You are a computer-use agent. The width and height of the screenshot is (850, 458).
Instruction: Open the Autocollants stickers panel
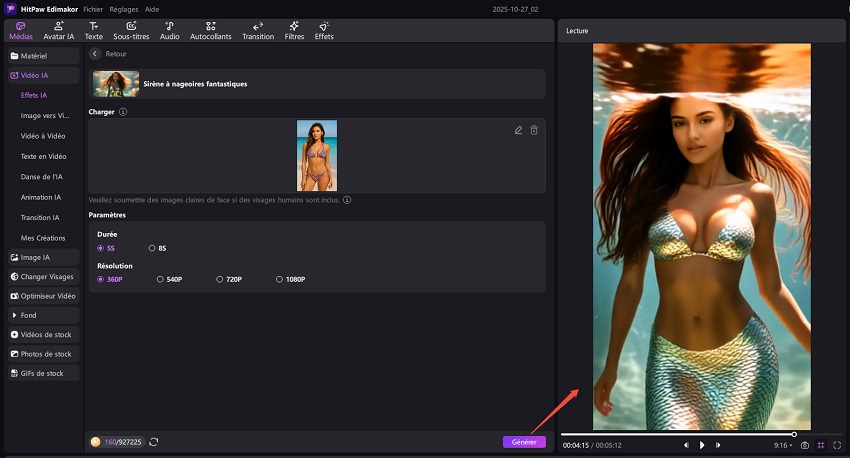coord(213,30)
